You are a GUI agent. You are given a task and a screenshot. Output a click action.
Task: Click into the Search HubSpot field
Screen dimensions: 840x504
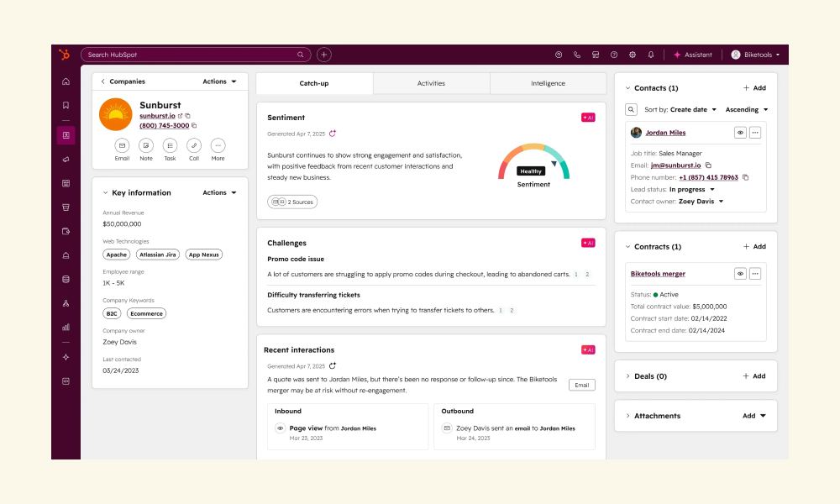(196, 55)
